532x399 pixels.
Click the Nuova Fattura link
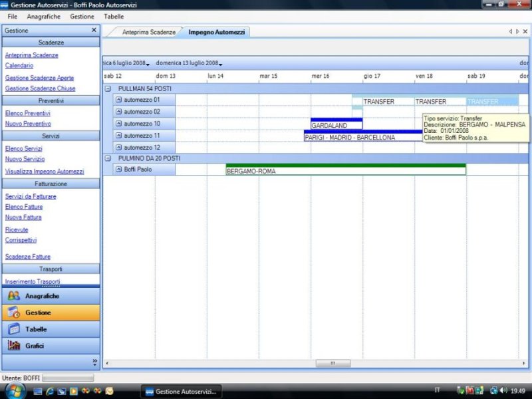(x=23, y=217)
